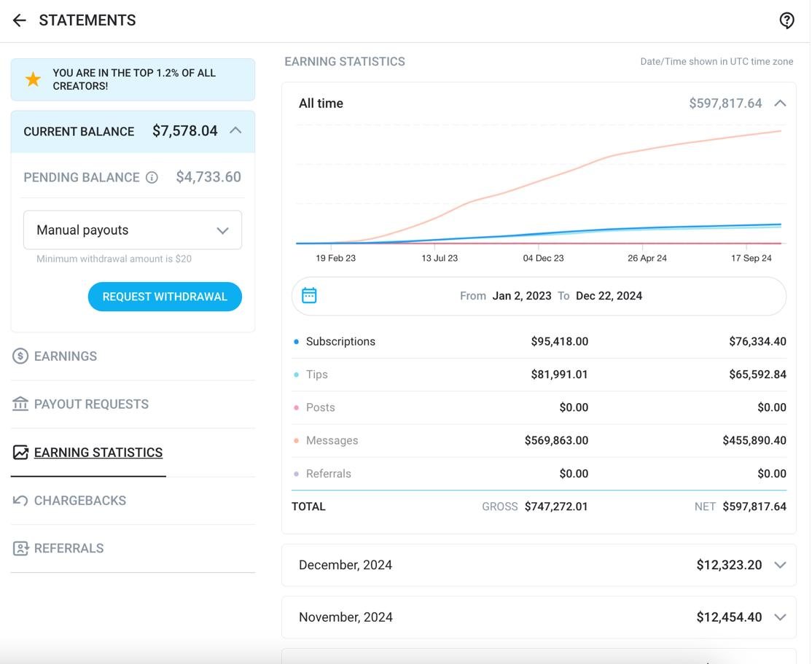Click the current balance amount $7,578.04
Screen dimensions: 812x664
tap(185, 130)
